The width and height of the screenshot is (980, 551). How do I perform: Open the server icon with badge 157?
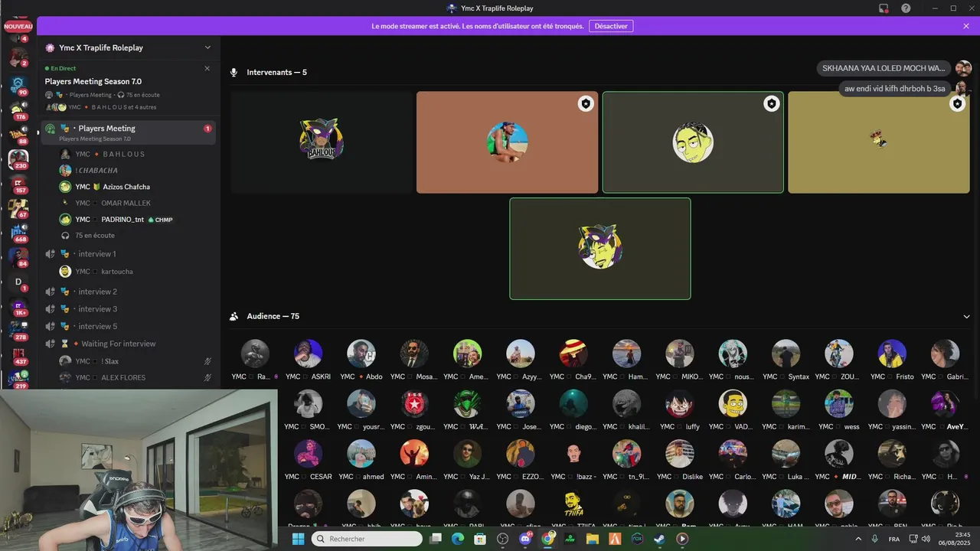click(x=18, y=184)
